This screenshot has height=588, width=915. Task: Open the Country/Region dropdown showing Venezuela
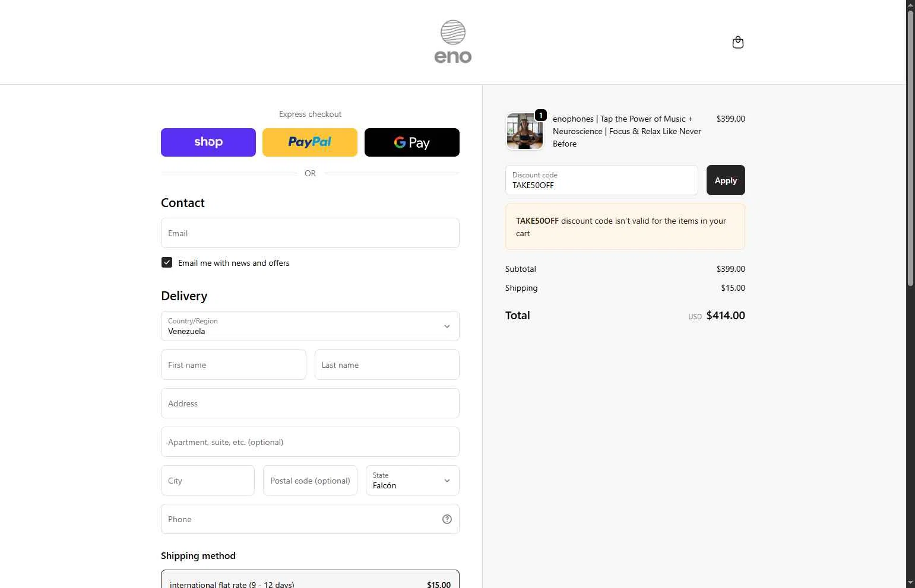(310, 326)
